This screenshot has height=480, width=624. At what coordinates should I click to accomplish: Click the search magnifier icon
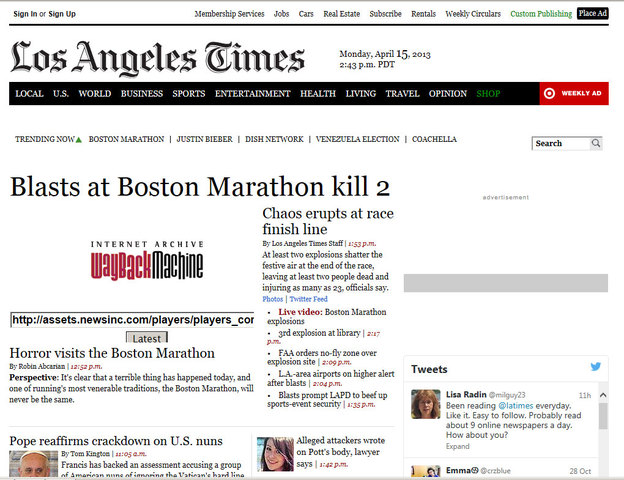click(596, 143)
